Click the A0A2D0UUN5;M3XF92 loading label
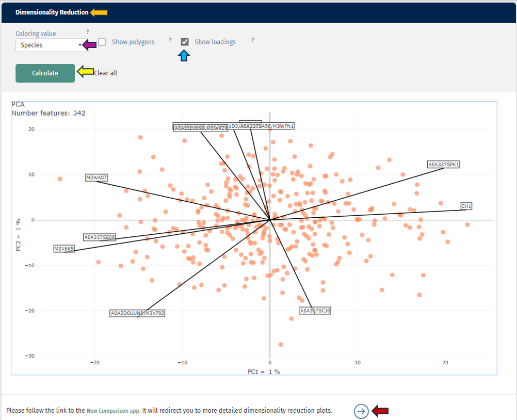The width and height of the screenshot is (517, 420). 137,313
